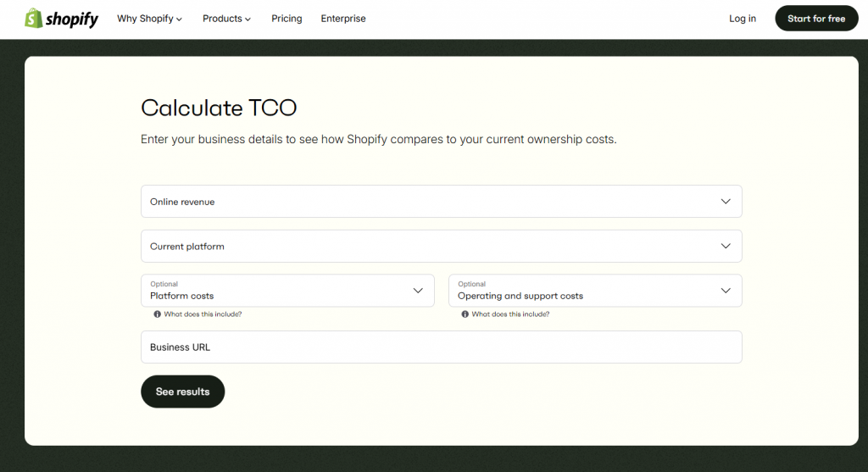Click the chevron in Online revenue field

(726, 202)
